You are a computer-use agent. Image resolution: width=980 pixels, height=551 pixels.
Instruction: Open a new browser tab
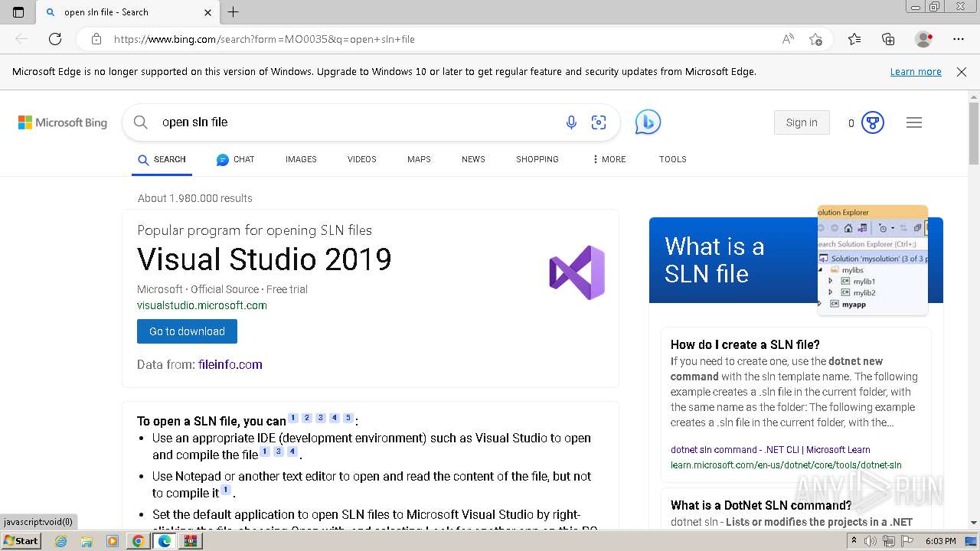point(234,12)
